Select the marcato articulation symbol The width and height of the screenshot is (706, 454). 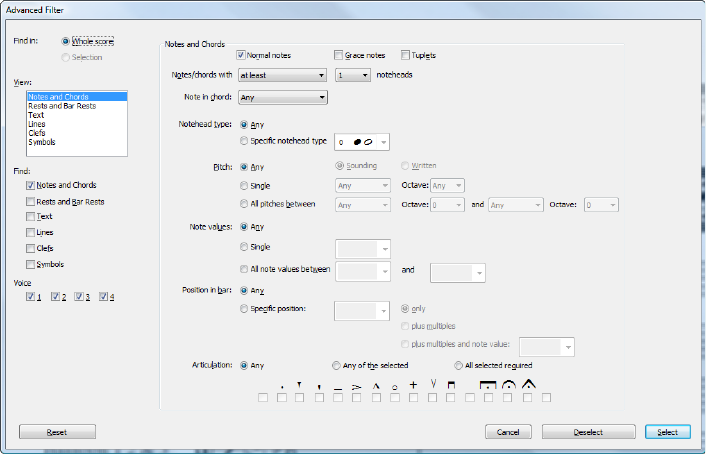(x=376, y=386)
